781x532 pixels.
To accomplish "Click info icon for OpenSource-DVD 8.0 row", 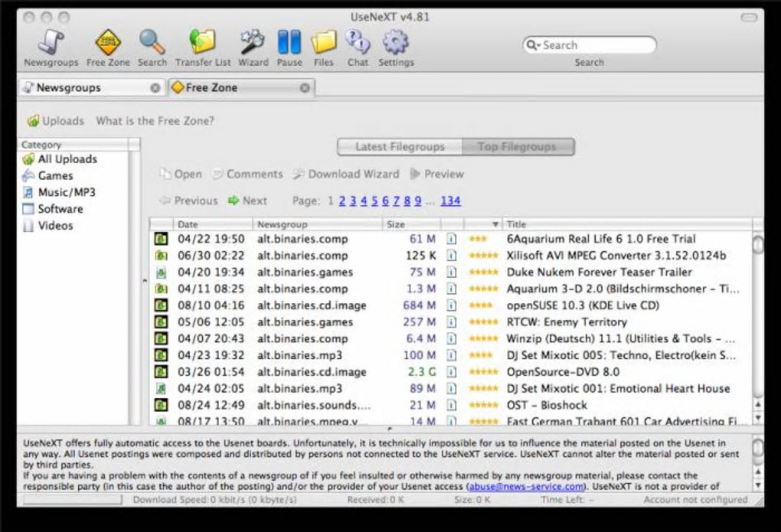I will 451,372.
